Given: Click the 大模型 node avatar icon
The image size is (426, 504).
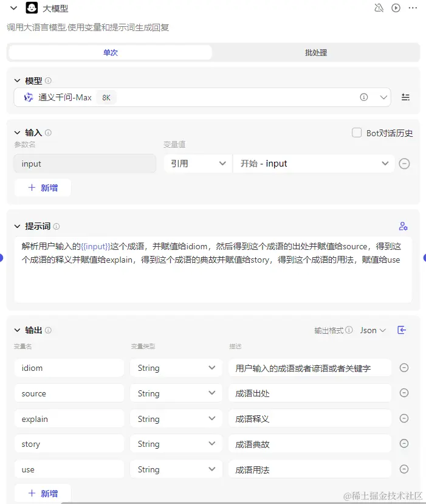Looking at the screenshot, I should tap(32, 7).
